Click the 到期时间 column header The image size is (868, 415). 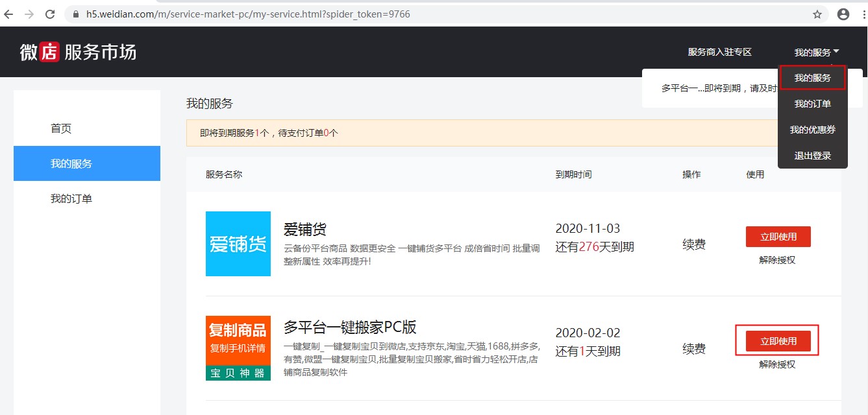pos(574,174)
